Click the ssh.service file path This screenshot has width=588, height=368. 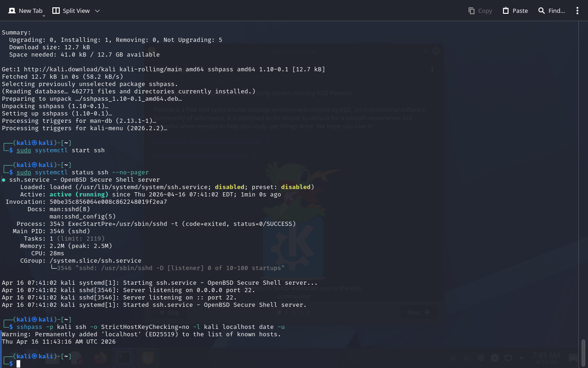(x=142, y=187)
